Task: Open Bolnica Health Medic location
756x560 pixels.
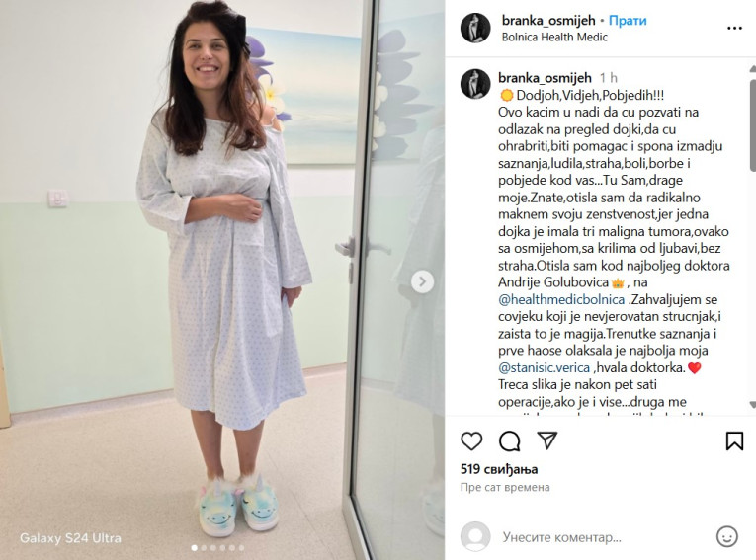Action: tap(554, 38)
